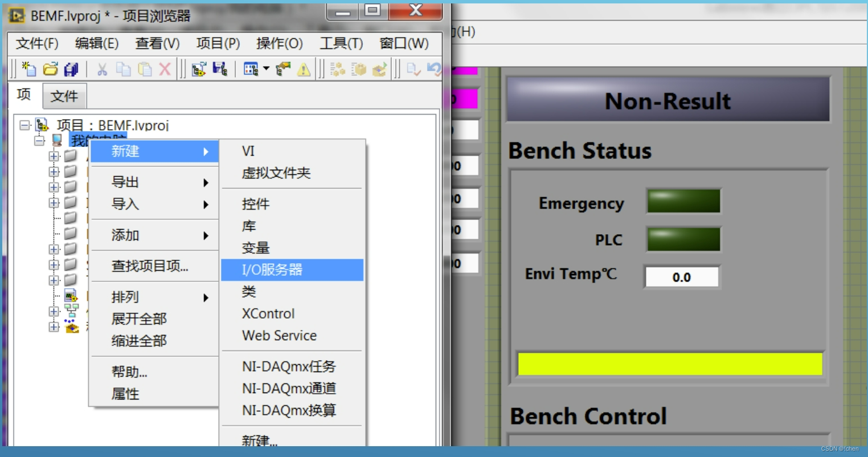Screen dimensions: 868x457
Task: Open the 添加 submenu
Action: coord(154,235)
